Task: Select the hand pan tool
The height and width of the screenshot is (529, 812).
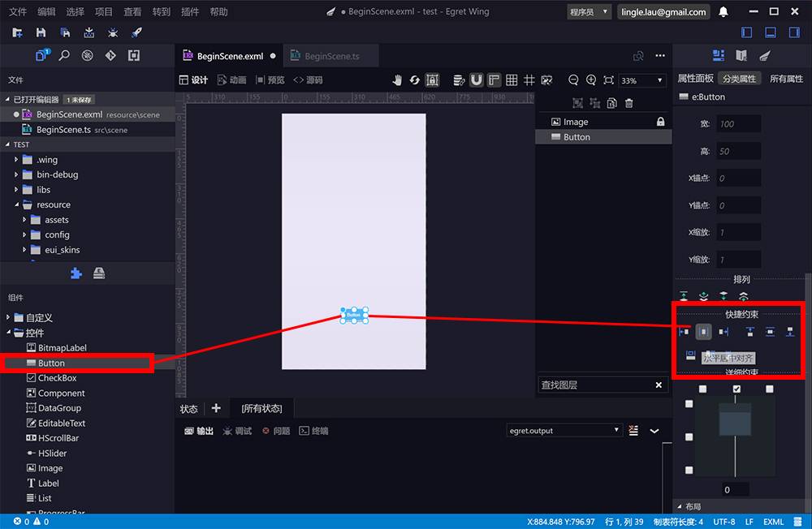Action: click(x=397, y=80)
